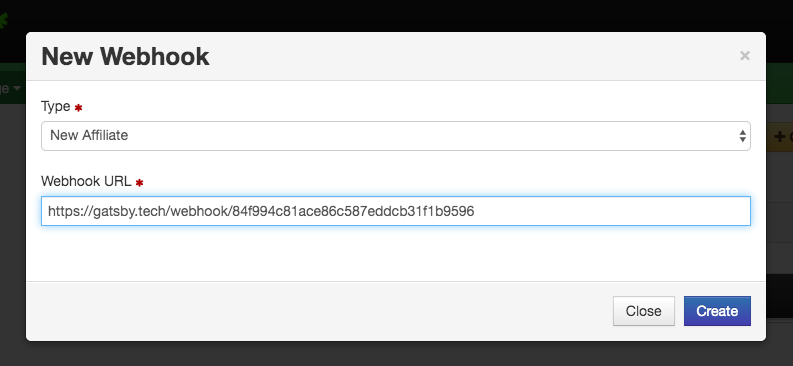Screen dimensions: 793x366
Task: Open the Type dropdown showing New Affiliate
Action: 395,135
